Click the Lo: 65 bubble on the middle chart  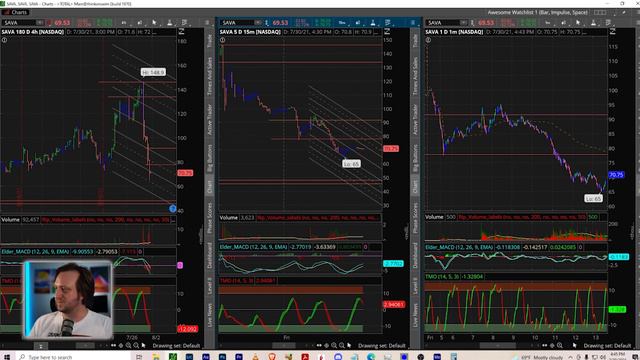(351, 164)
